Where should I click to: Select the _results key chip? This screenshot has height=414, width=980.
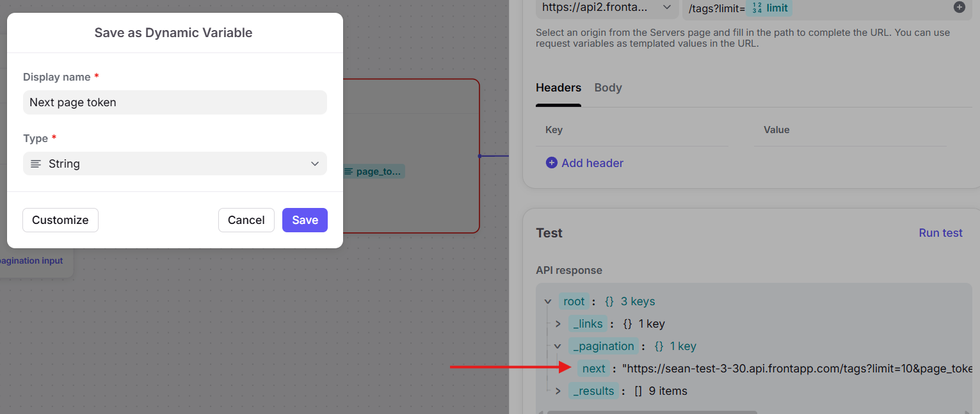point(594,391)
